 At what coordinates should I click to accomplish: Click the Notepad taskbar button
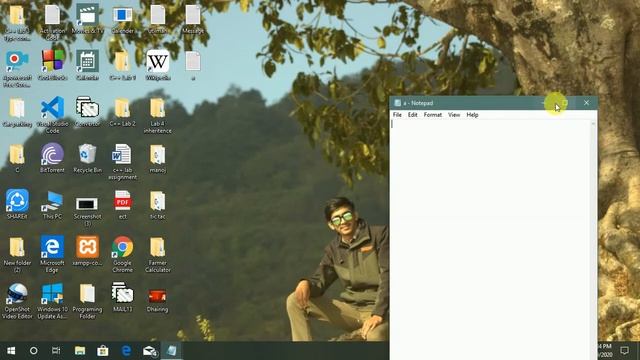point(172,351)
